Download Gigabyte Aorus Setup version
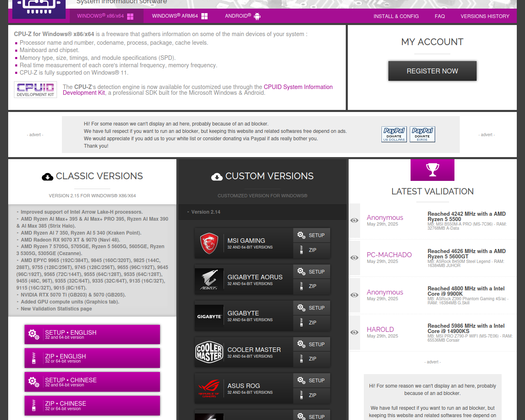The width and height of the screenshot is (525, 420). (x=312, y=272)
